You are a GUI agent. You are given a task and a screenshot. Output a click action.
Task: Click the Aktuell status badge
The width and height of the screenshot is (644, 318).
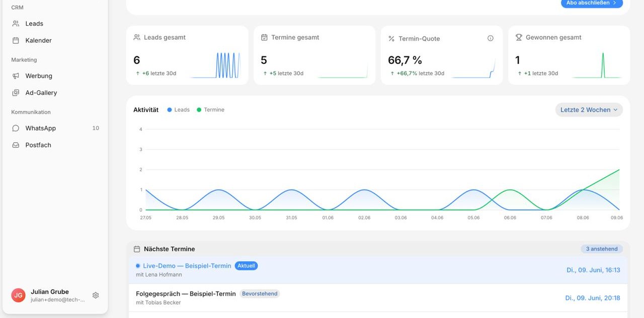pyautogui.click(x=246, y=266)
